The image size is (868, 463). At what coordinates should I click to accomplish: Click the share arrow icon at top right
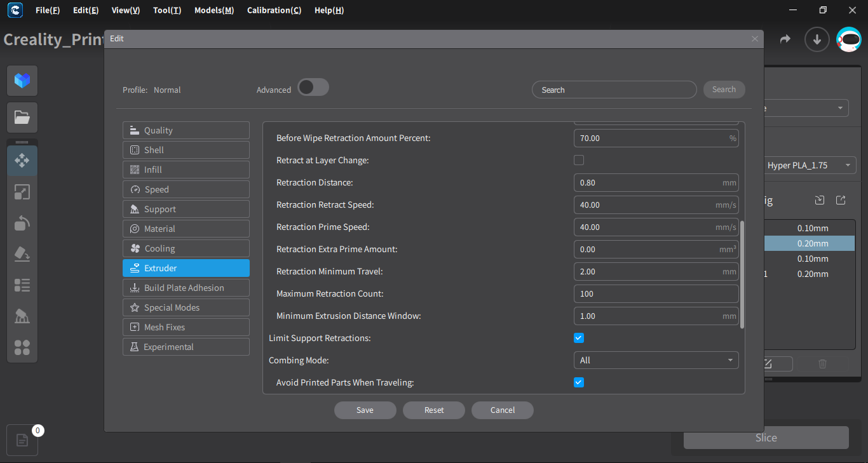[785, 39]
